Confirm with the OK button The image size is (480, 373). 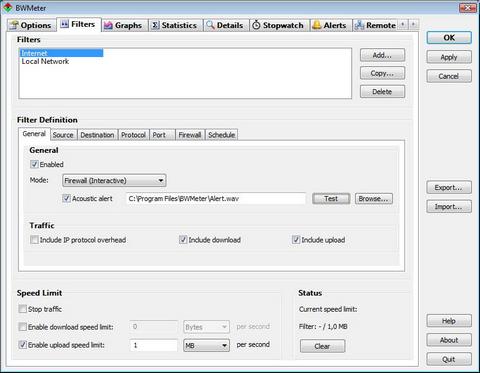pos(449,38)
